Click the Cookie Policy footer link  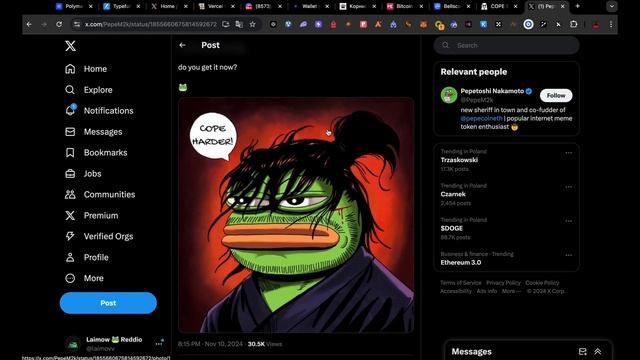(542, 283)
